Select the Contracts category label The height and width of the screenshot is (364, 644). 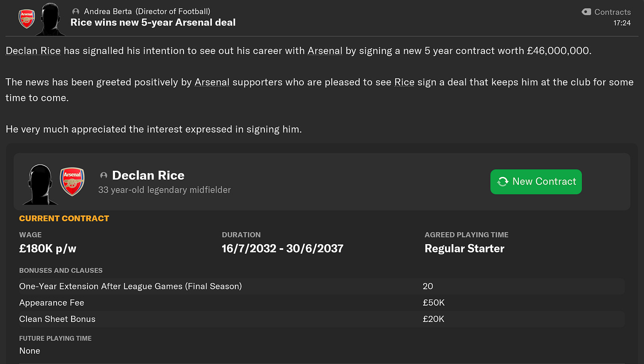[612, 12]
